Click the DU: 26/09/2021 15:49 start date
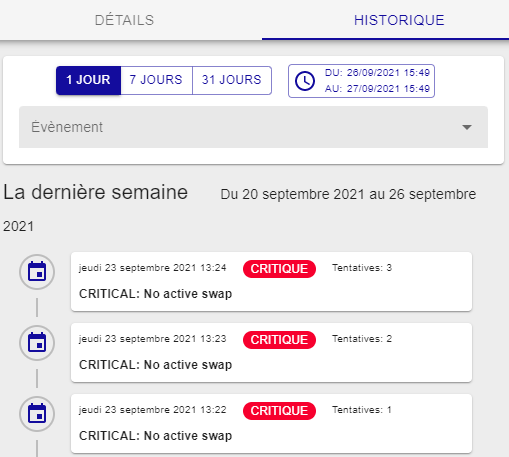Screen dimensions: 509x457 pos(377,73)
